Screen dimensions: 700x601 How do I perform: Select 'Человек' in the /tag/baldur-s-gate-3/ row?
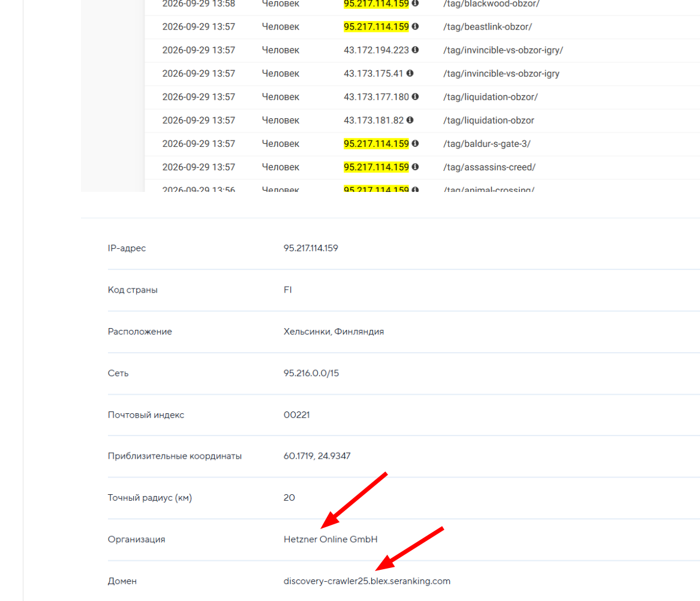[x=280, y=144]
